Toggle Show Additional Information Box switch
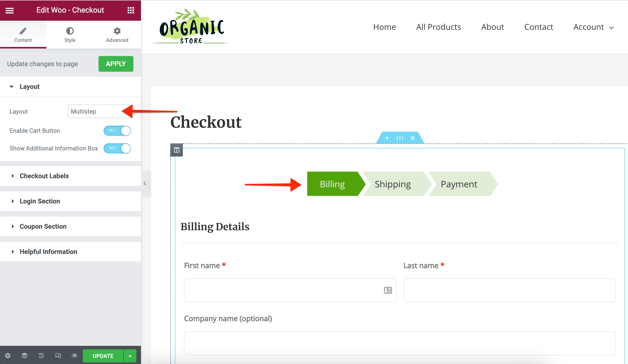Screen dimensions: 628x364 [117, 148]
